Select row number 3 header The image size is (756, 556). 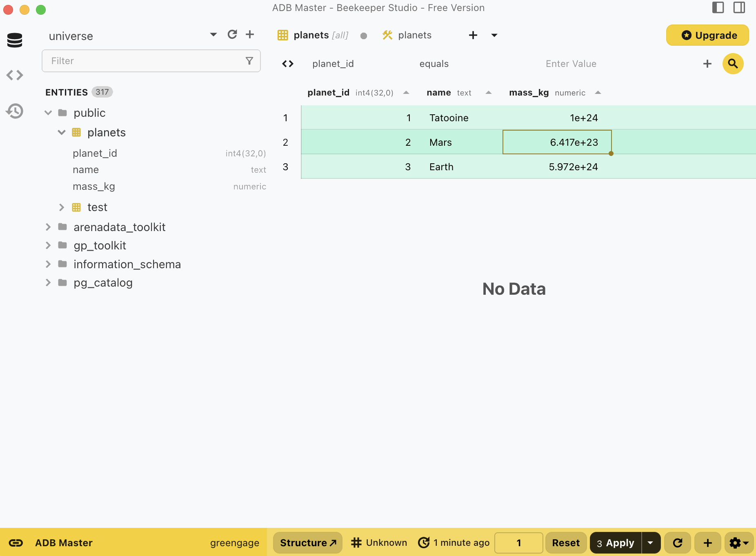point(285,167)
